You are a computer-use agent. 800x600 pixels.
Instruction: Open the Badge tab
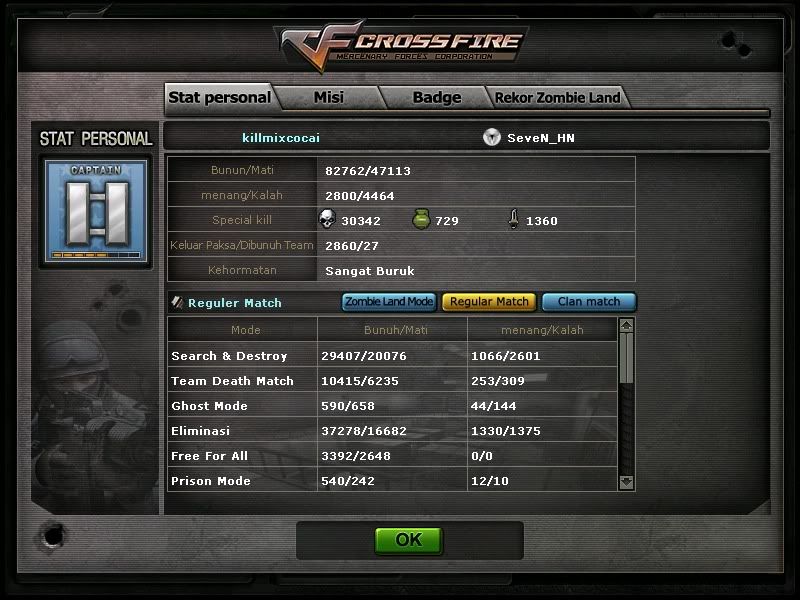point(437,97)
